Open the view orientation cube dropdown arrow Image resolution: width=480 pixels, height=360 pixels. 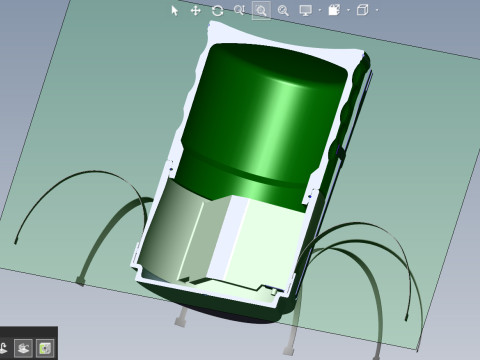[x=377, y=11]
